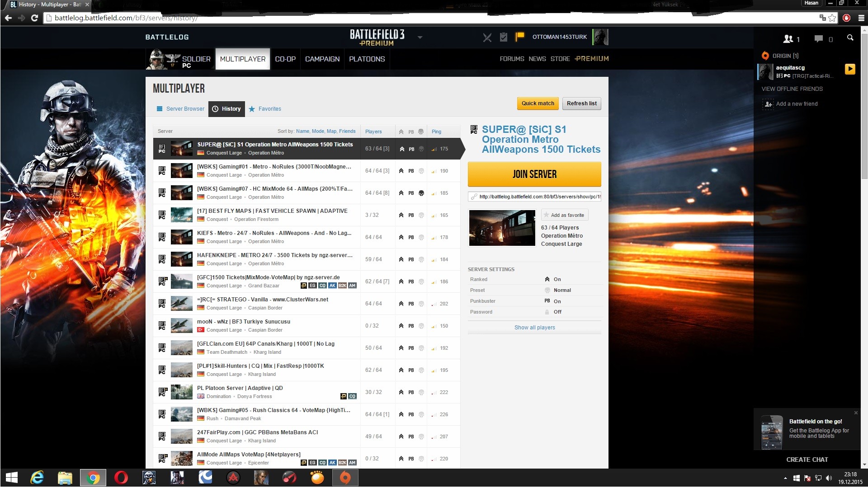
Task: Add server as favorite
Action: point(565,215)
